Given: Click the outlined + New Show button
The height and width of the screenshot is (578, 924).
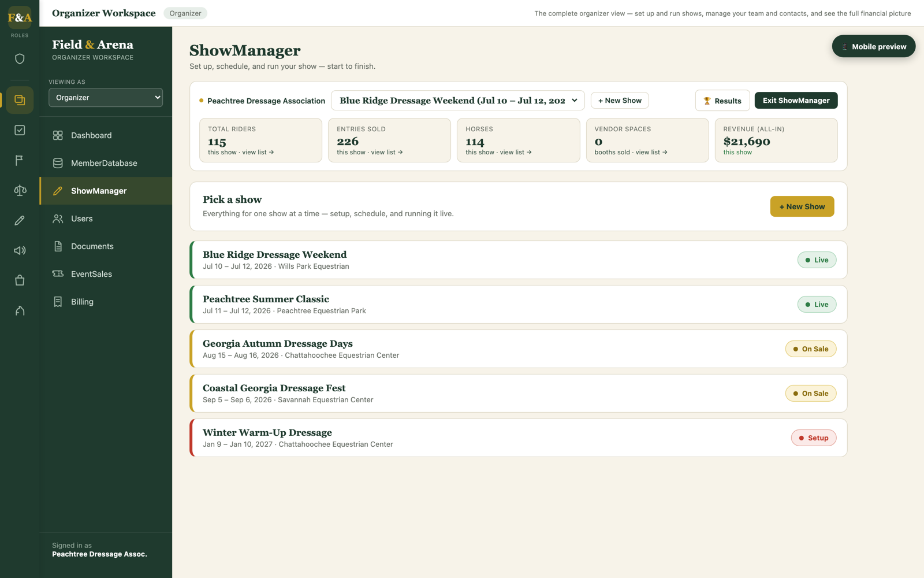Looking at the screenshot, I should 620,101.
